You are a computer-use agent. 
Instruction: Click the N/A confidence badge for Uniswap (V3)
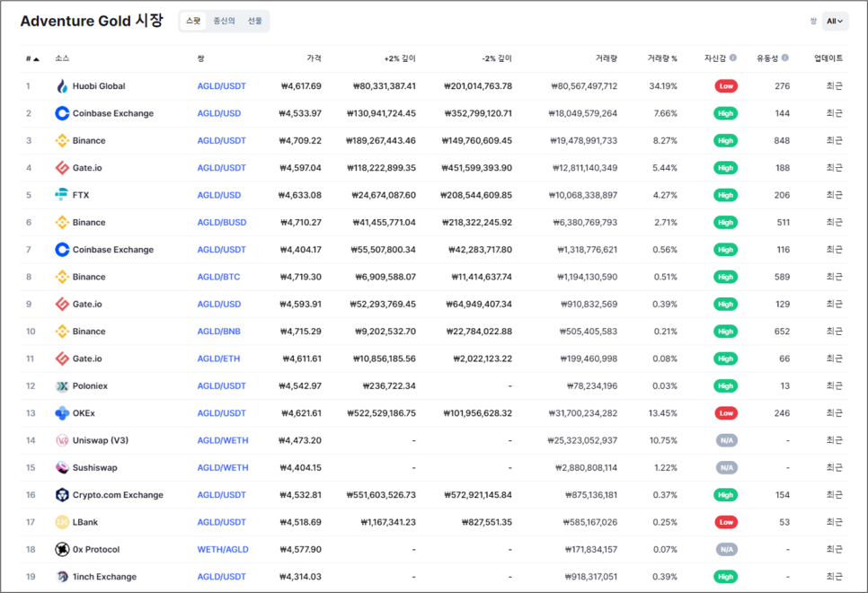726,440
